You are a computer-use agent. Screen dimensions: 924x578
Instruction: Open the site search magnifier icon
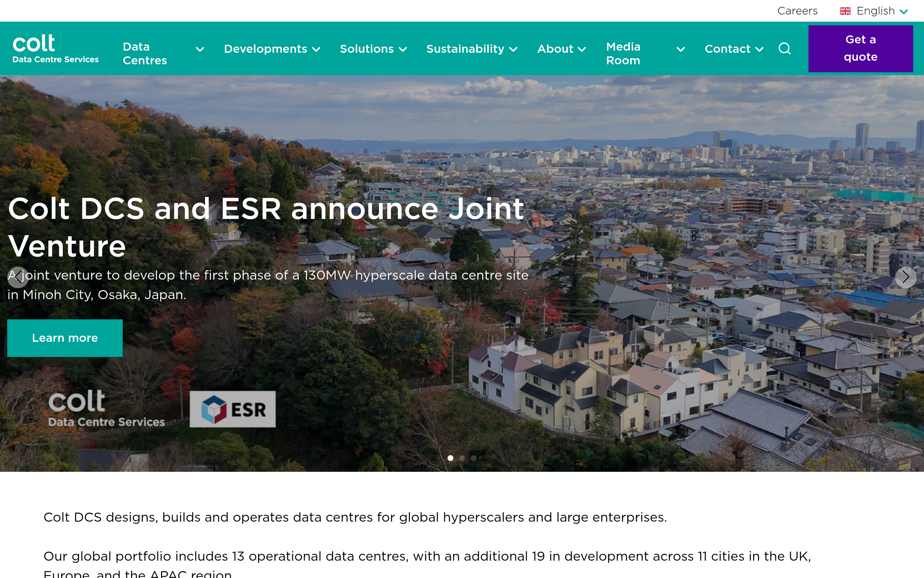point(784,48)
